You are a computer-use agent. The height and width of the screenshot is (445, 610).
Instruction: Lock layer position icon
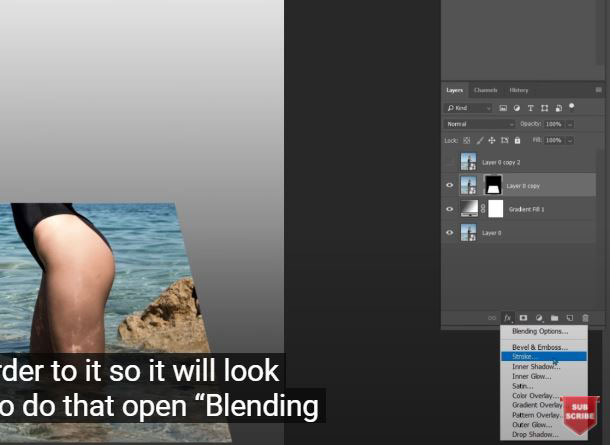click(x=492, y=140)
